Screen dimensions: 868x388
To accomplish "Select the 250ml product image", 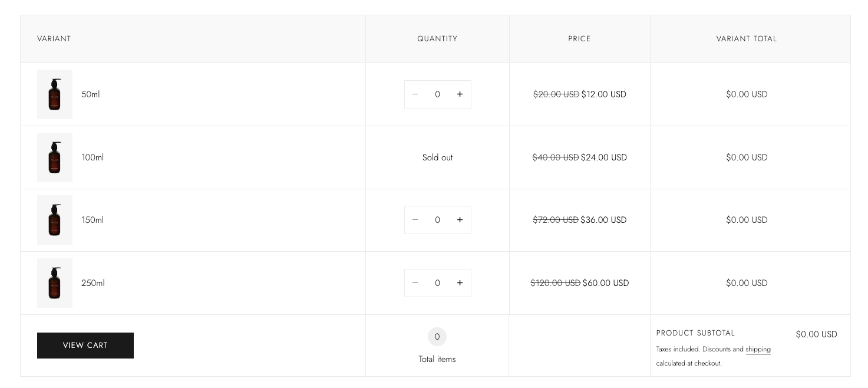I will click(x=55, y=283).
